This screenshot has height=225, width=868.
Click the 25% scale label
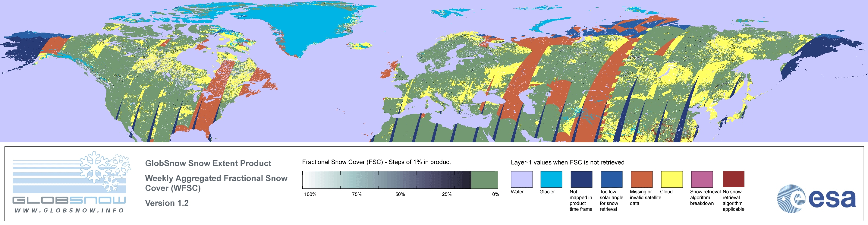click(x=446, y=194)
